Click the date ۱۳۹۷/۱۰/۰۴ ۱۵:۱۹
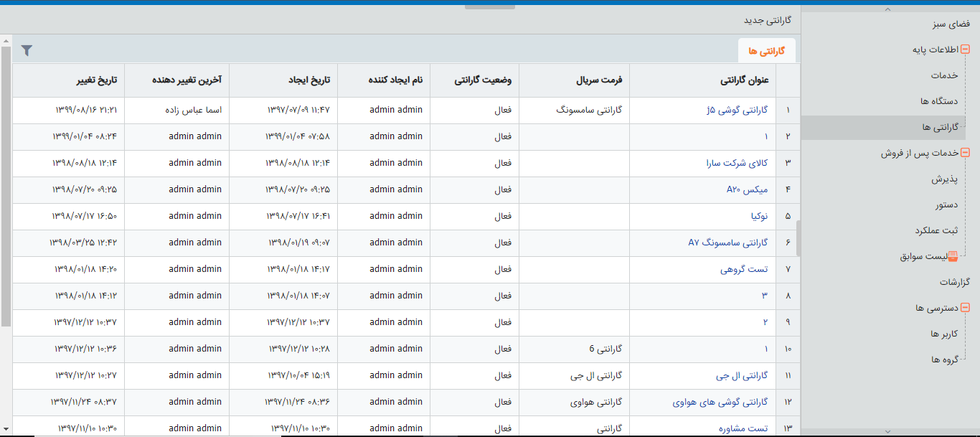980x437 pixels. pos(300,376)
